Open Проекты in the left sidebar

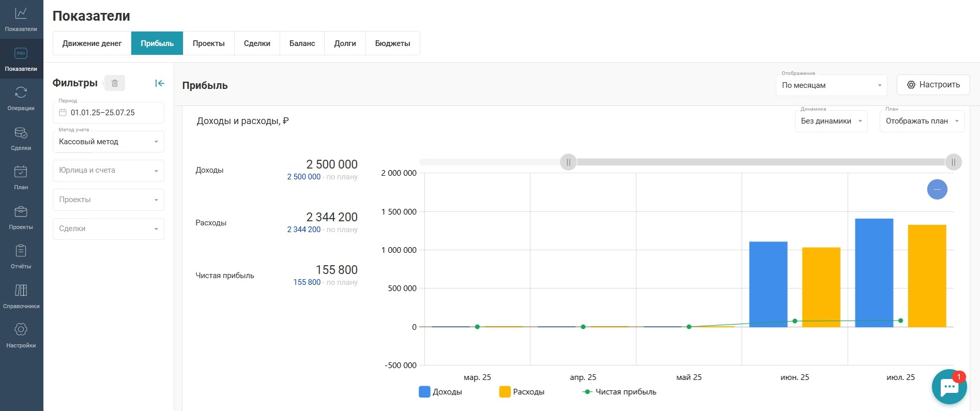[x=21, y=217]
